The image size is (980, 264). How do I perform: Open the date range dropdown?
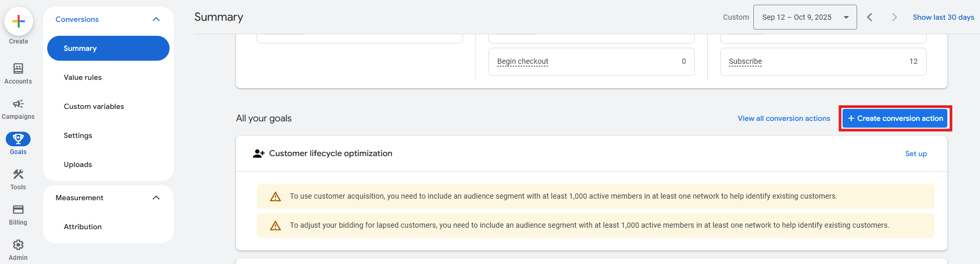[805, 17]
